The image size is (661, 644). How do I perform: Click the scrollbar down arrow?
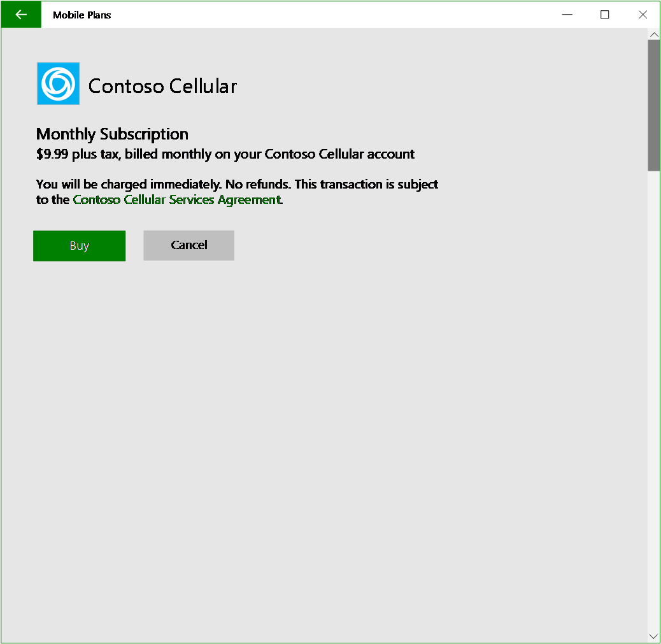(x=654, y=636)
